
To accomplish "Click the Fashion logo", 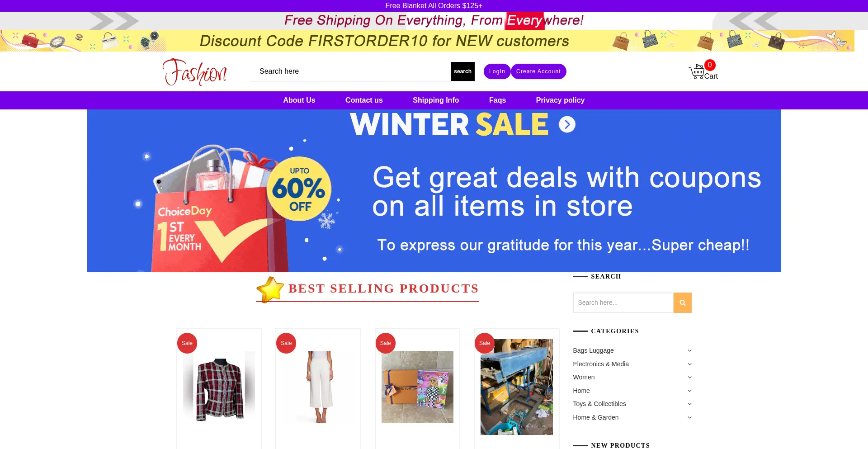I will (x=195, y=72).
